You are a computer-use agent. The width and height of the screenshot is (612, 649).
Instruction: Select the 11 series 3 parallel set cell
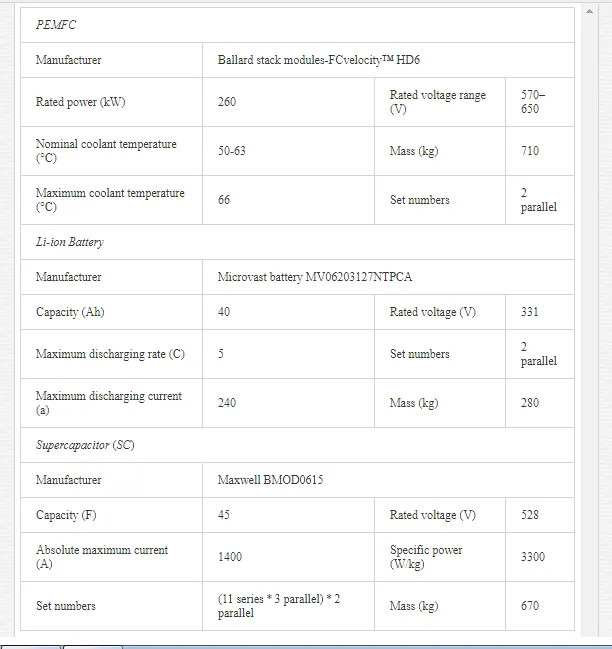pyautogui.click(x=288, y=606)
